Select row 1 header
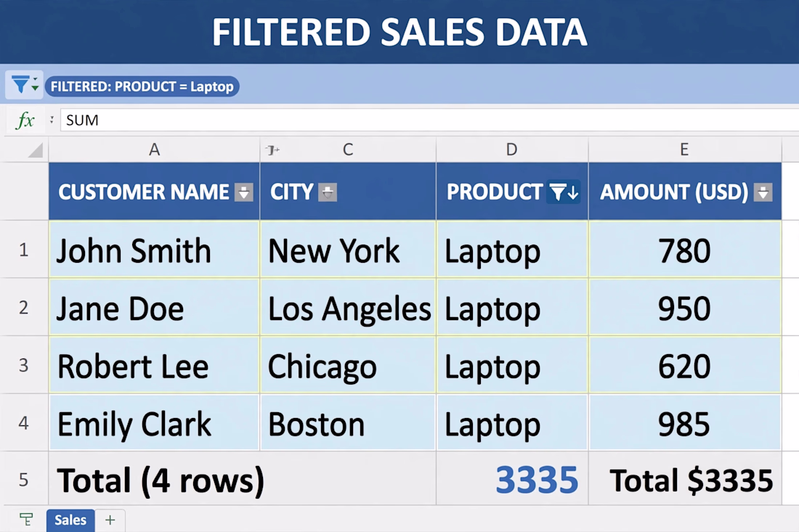The height and width of the screenshot is (532, 799). pos(24,250)
